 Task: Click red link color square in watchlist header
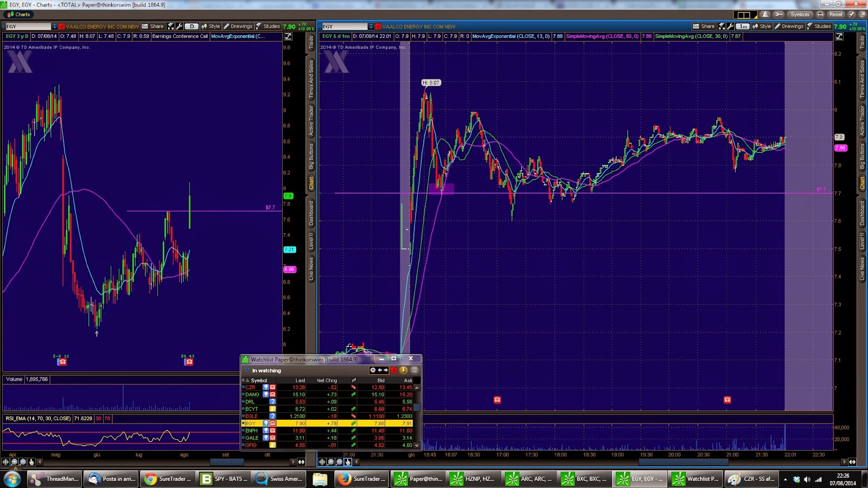click(x=394, y=370)
